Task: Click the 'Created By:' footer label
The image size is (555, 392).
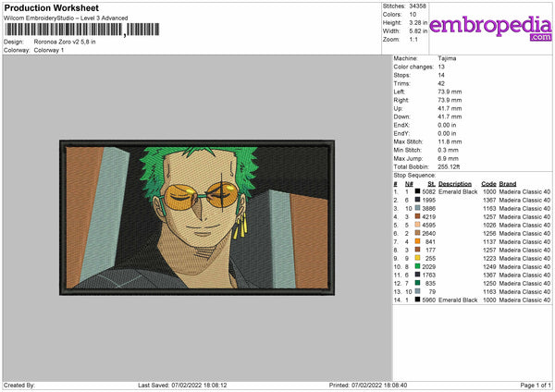Action: [x=19, y=386]
